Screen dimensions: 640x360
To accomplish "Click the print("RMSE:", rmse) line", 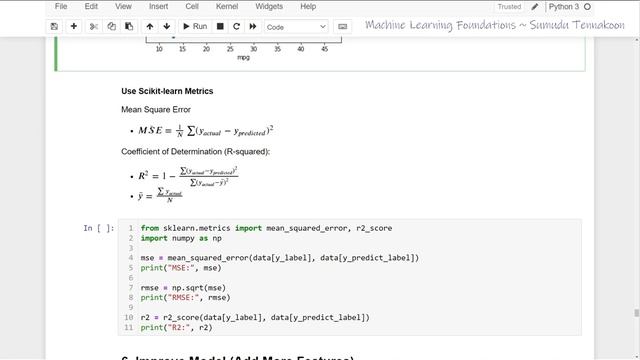I will coord(185,298).
